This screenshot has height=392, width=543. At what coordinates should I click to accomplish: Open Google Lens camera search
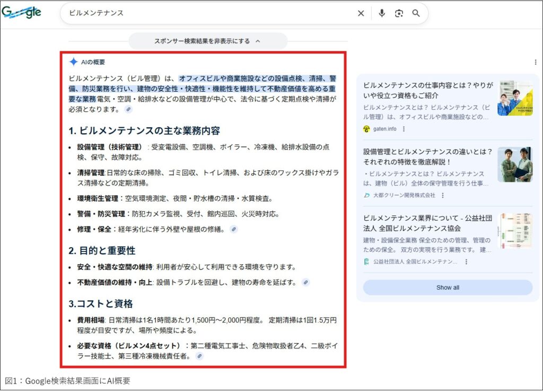click(399, 13)
